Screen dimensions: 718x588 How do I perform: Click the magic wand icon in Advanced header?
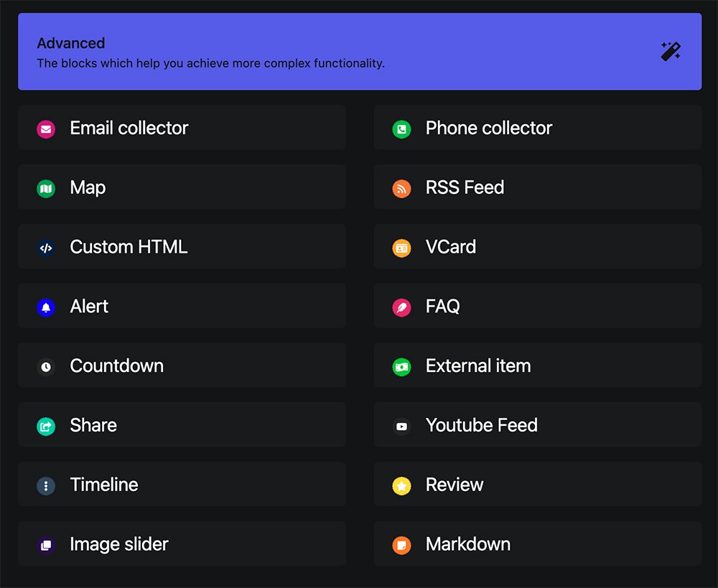click(x=671, y=52)
